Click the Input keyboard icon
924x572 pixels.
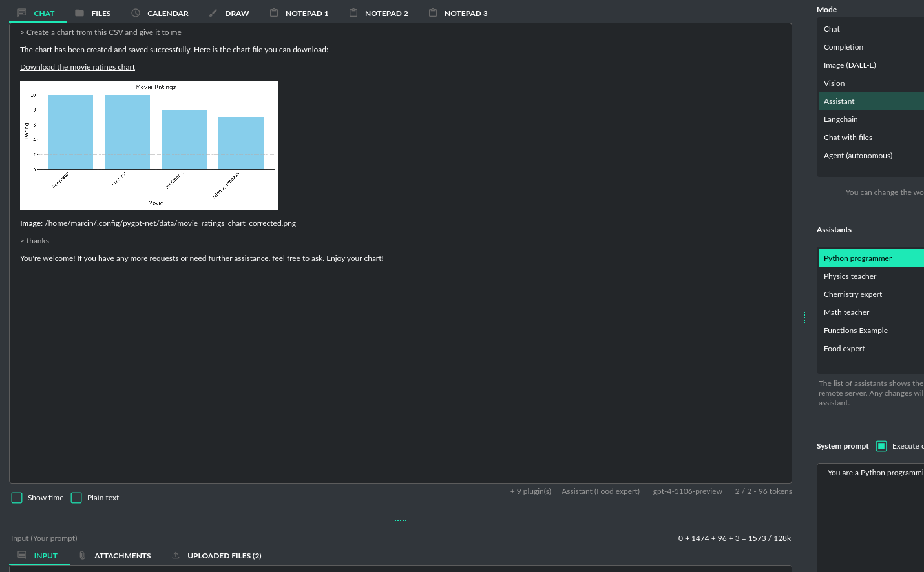pos(21,555)
